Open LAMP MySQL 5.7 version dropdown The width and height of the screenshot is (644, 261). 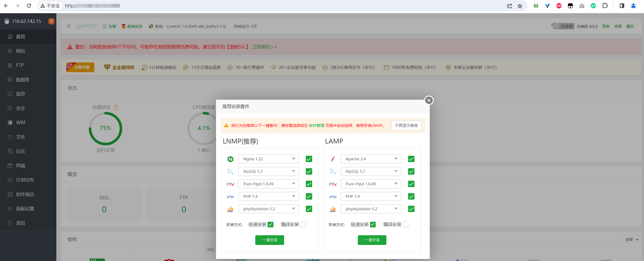coord(371,172)
